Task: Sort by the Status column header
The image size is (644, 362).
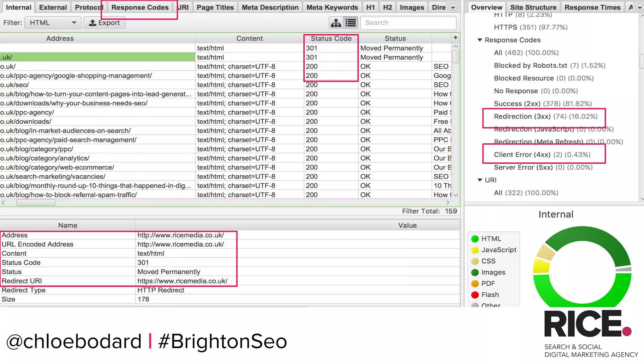Action: pos(395,38)
